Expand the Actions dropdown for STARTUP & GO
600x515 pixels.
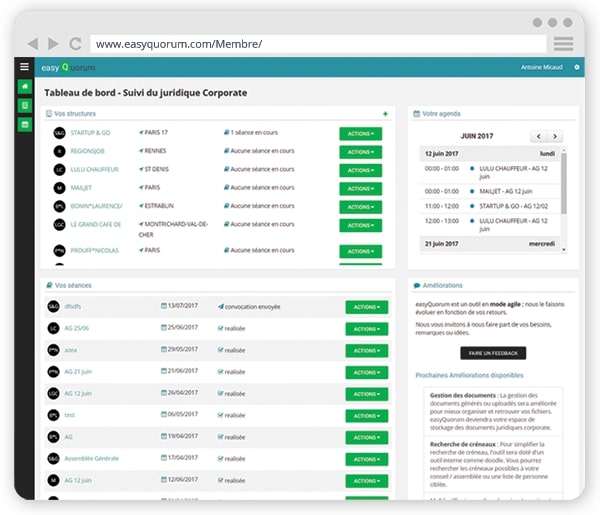point(360,133)
